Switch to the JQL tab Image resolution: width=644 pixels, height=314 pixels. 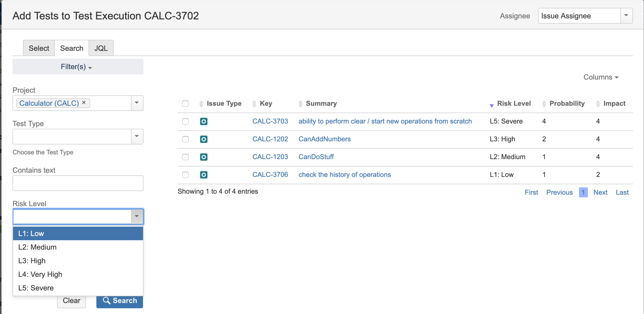(101, 48)
